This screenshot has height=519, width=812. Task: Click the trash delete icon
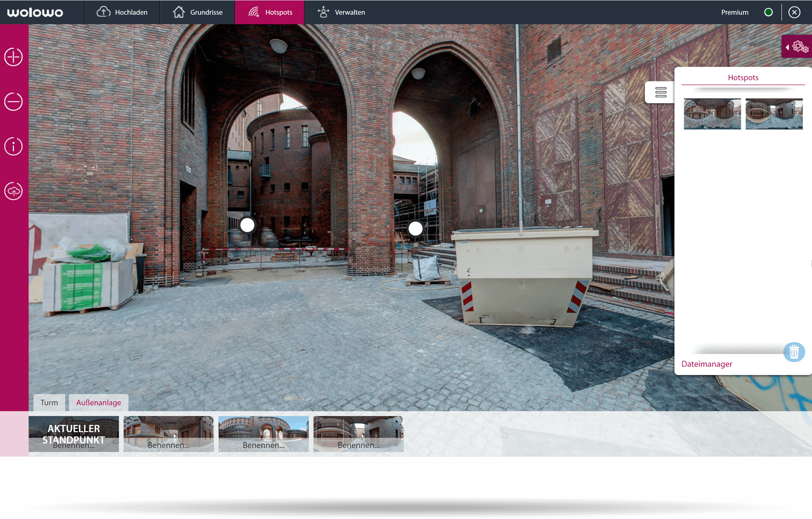794,352
